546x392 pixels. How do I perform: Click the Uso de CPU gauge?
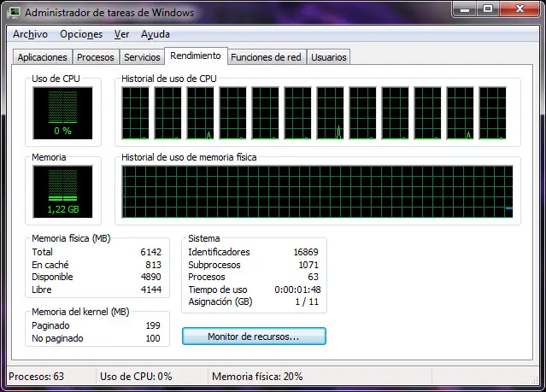click(62, 113)
